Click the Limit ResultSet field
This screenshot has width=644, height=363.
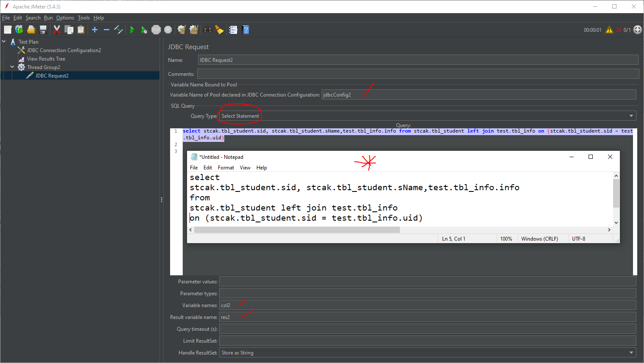(427, 341)
